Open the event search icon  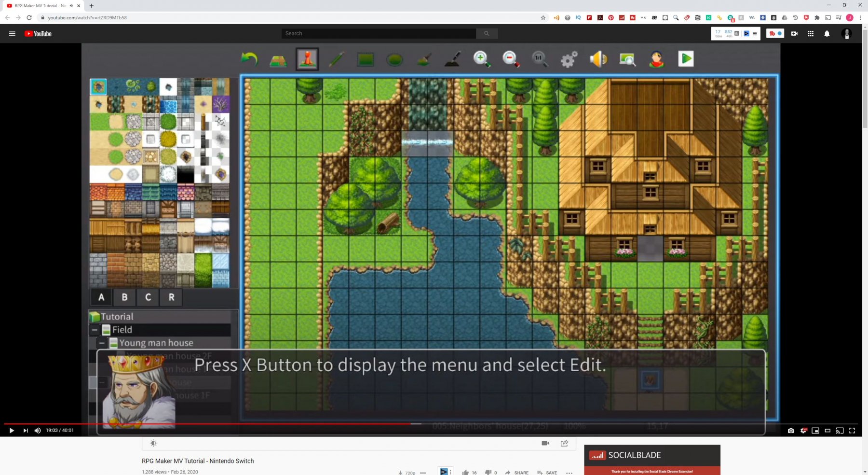pyautogui.click(x=627, y=59)
